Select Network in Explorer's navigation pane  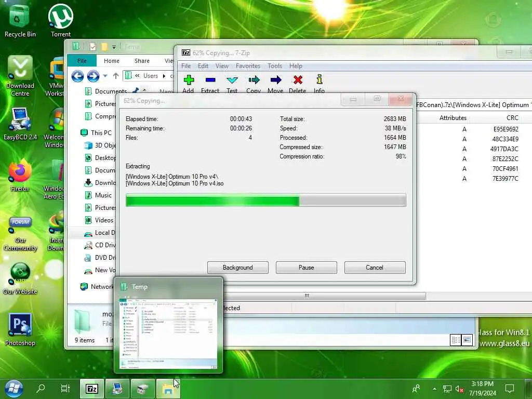pyautogui.click(x=97, y=286)
